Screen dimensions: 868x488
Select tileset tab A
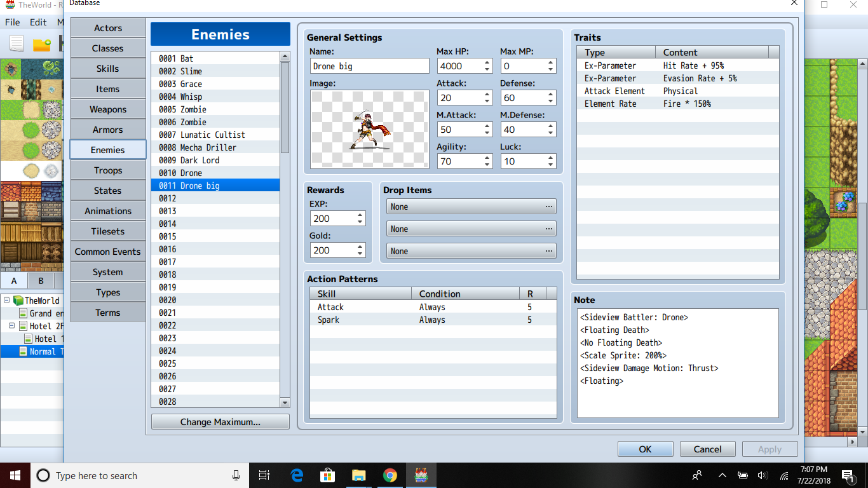14,281
